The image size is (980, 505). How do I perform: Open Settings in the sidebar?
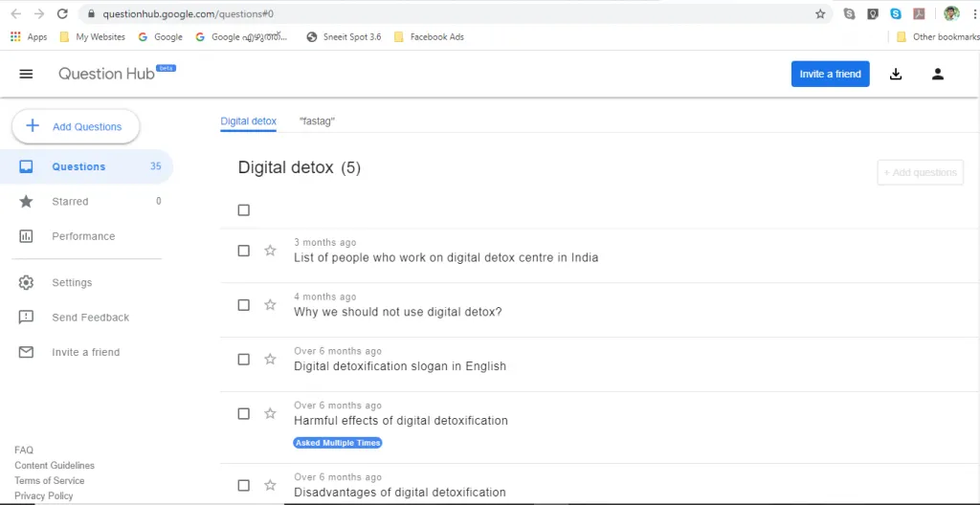tap(86, 282)
